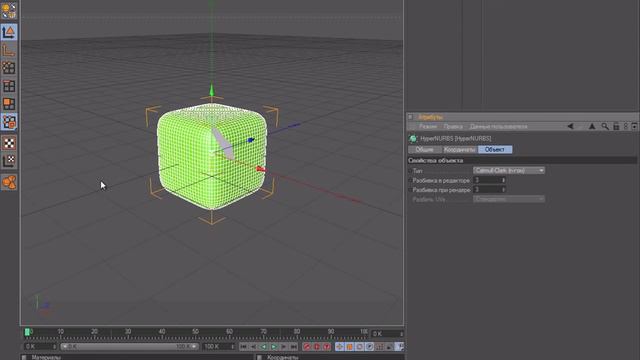The image size is (640, 360).
Task: Click the Attributes panel grip icon
Action: tap(411, 117)
